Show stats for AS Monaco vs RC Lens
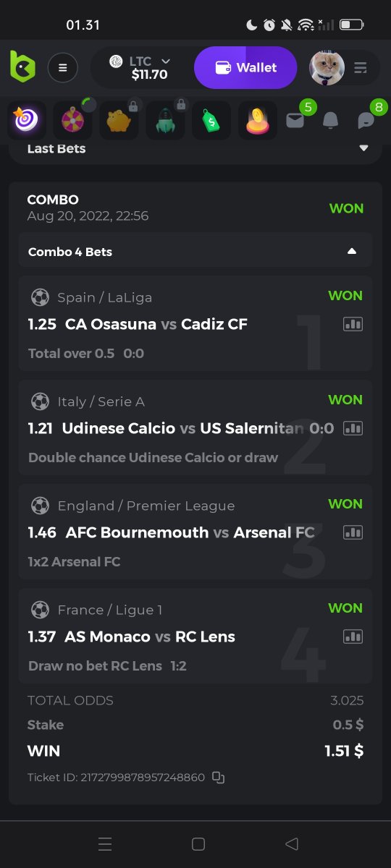 (353, 637)
